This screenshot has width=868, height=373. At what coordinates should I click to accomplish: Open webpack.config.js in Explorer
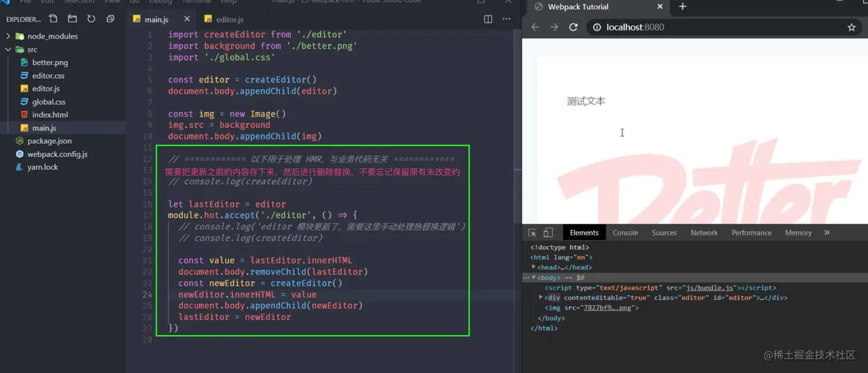tap(57, 154)
